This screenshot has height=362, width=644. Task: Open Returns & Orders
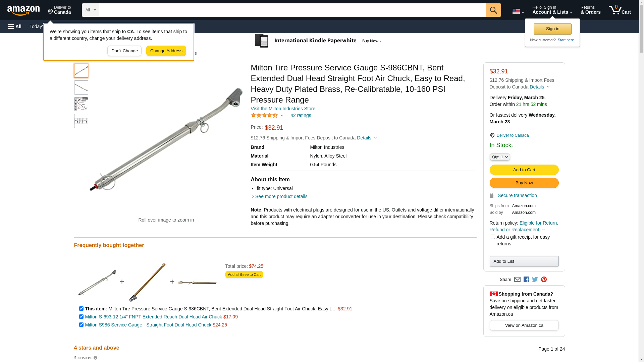(590, 10)
